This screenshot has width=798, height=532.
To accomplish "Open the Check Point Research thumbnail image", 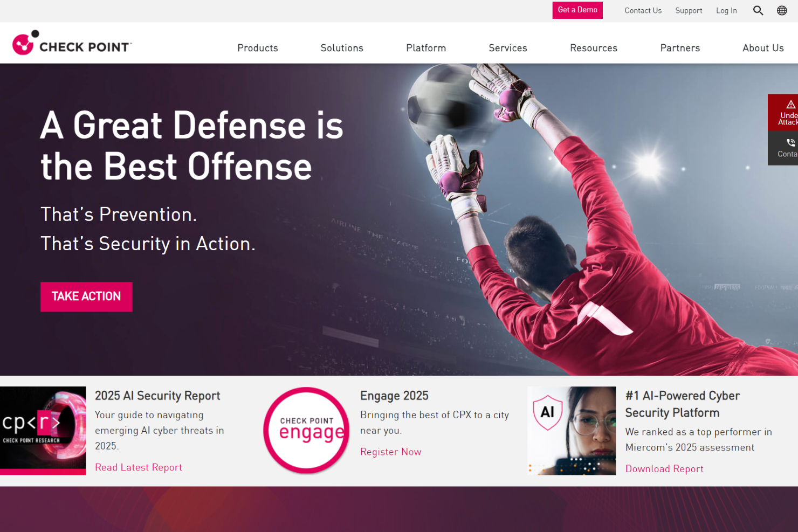I will point(43,430).
